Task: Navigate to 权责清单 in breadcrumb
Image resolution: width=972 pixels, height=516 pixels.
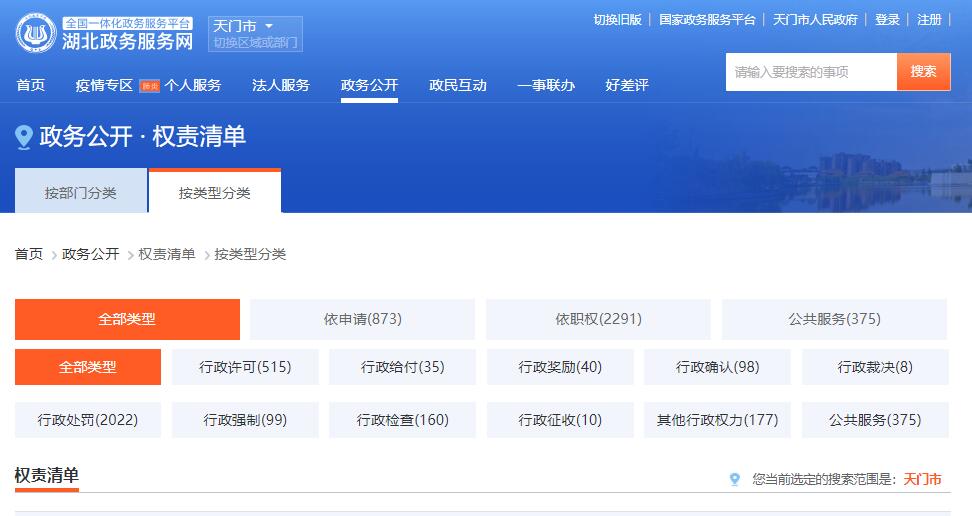Action: click(167, 254)
